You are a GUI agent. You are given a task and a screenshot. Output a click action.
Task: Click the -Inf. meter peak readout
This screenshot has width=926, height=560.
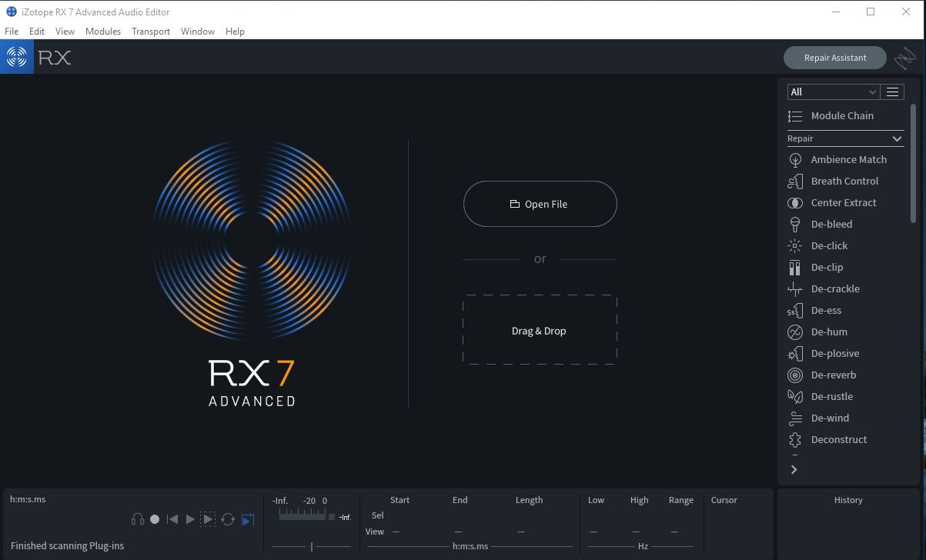point(346,517)
